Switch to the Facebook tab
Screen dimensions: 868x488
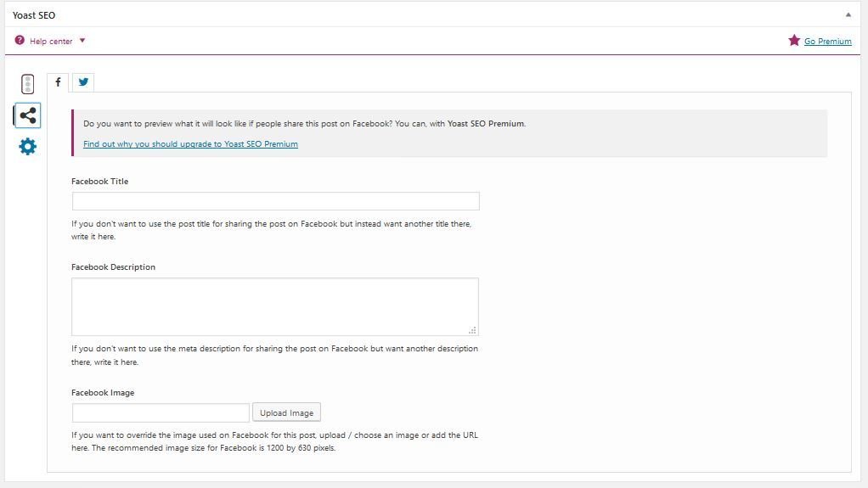point(58,82)
